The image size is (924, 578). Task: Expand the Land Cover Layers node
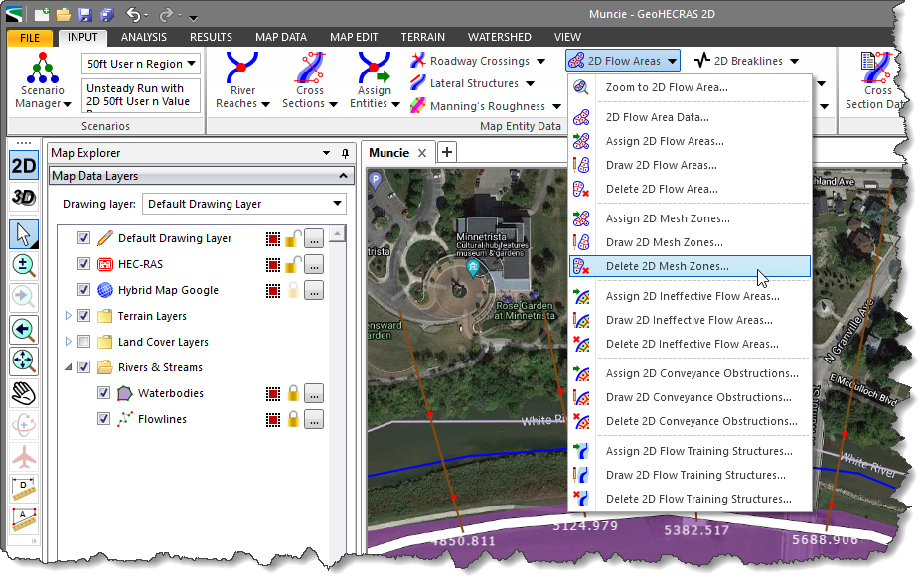(x=69, y=342)
